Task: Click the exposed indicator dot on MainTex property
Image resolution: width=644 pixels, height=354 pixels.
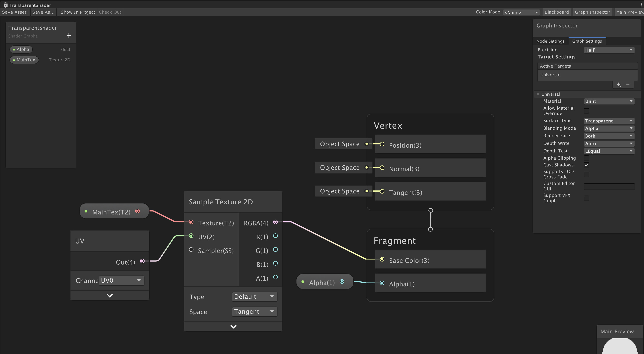Action: click(x=14, y=60)
